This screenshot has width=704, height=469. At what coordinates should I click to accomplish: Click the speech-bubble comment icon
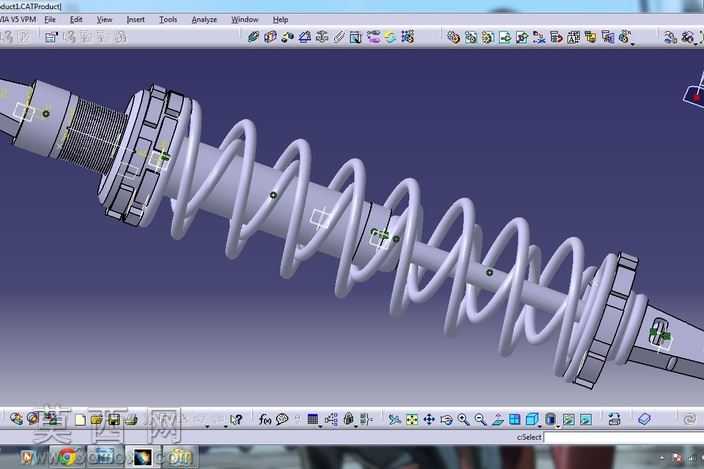(x=282, y=420)
